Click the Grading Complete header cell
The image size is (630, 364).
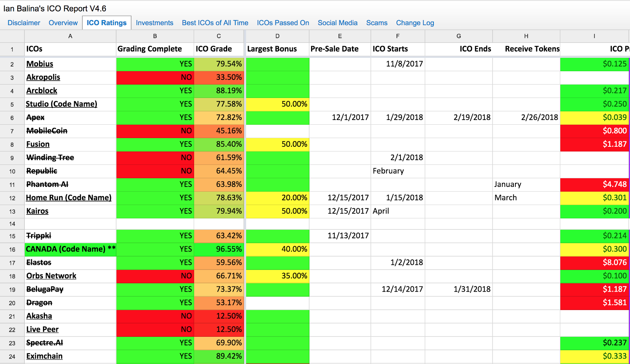tap(155, 49)
